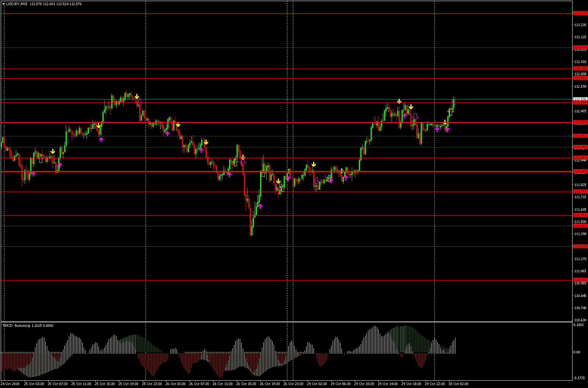
Task: Click the indicator scale value 0.1802
Action: click(579, 325)
